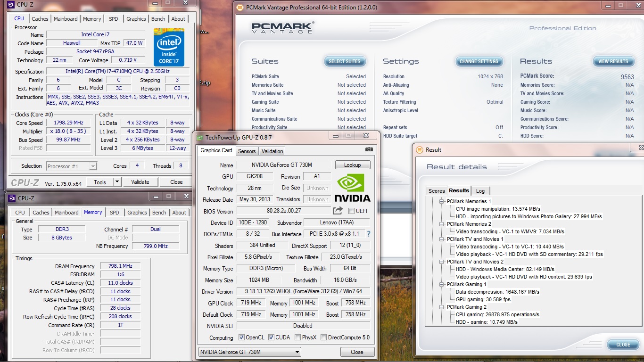This screenshot has width=644, height=362.
Task: Click the title icon of CPU-Z processor window
Action: pyautogui.click(x=11, y=4)
